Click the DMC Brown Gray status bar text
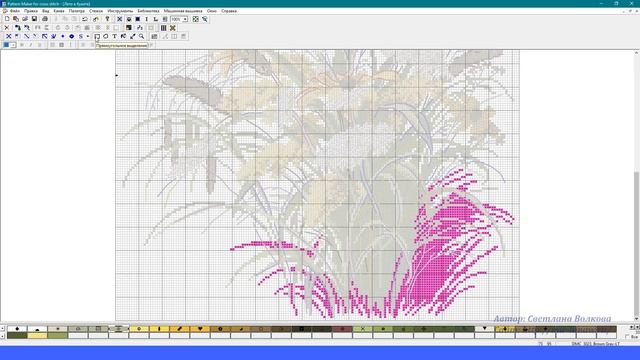 pos(596,344)
